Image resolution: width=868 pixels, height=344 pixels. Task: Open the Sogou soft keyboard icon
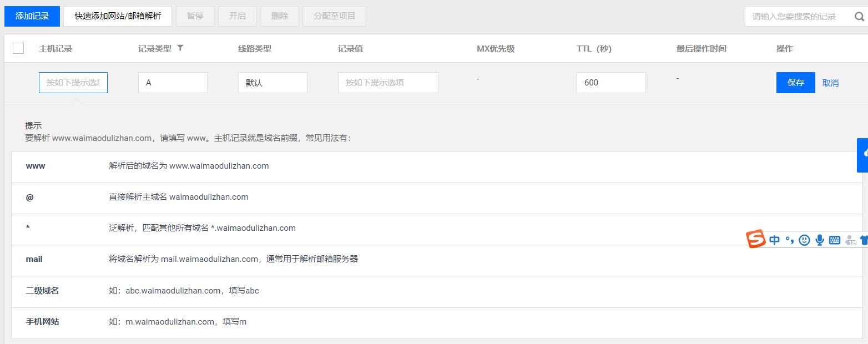[x=835, y=240]
